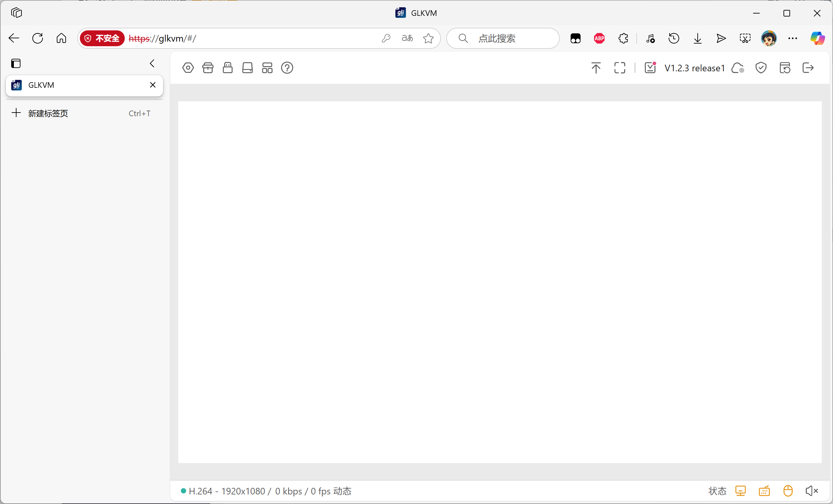The image size is (833, 504).
Task: Open the GLKVM settings hexagon icon
Action: pyautogui.click(x=188, y=68)
